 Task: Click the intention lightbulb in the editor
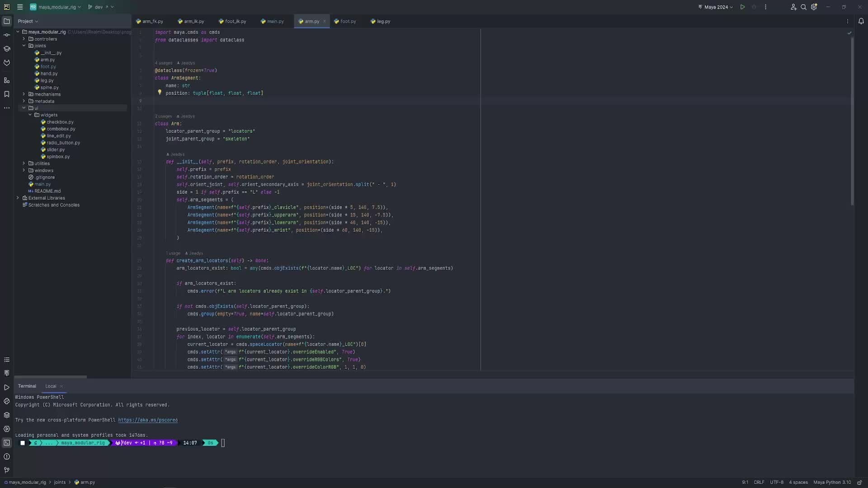pos(160,92)
